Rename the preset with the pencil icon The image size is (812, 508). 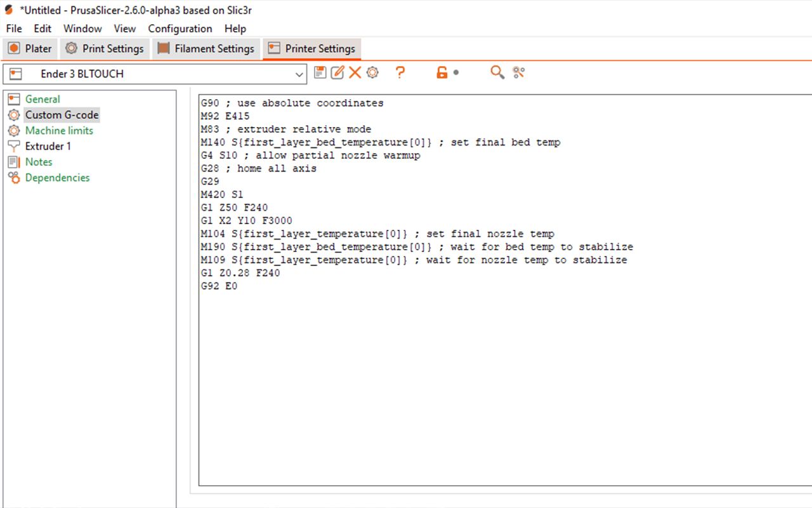(x=337, y=72)
